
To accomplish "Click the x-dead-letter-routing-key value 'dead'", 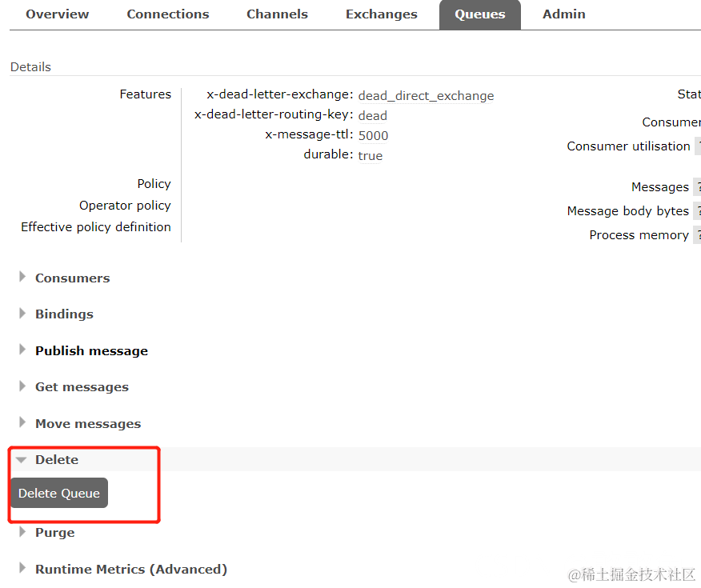I will [x=372, y=116].
